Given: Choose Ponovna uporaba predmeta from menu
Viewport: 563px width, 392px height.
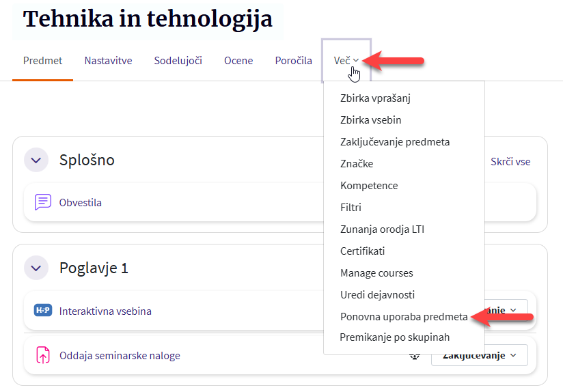Looking at the screenshot, I should click(404, 317).
